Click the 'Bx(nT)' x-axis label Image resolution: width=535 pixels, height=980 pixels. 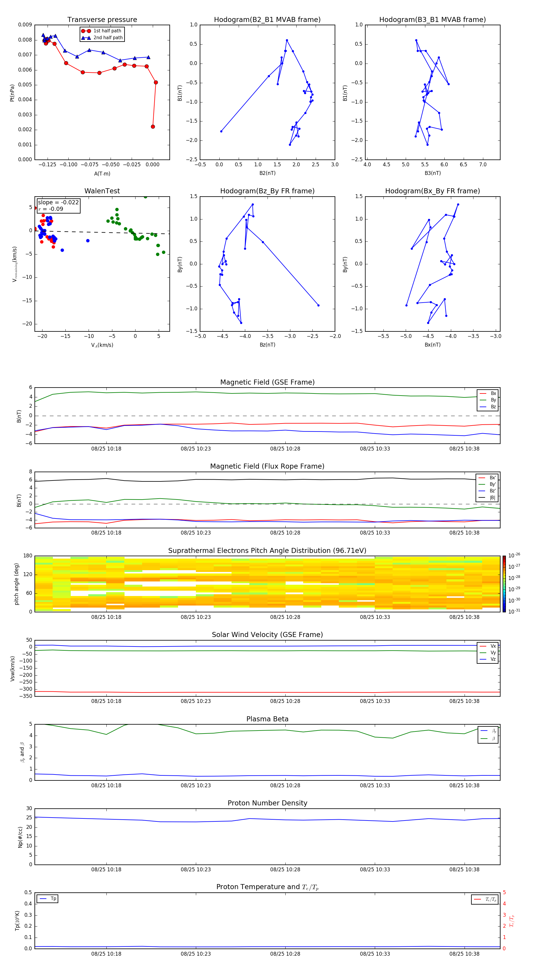click(432, 345)
